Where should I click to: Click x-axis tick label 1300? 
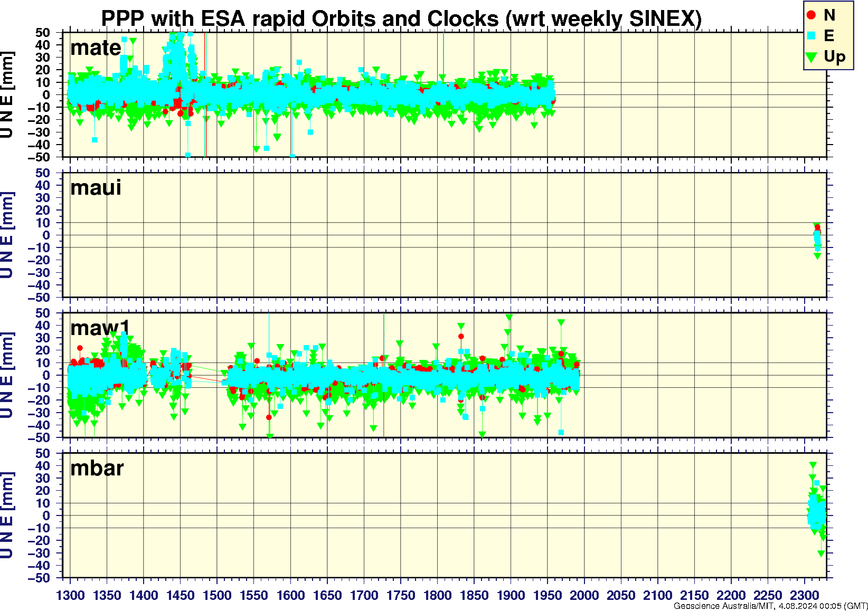click(70, 595)
